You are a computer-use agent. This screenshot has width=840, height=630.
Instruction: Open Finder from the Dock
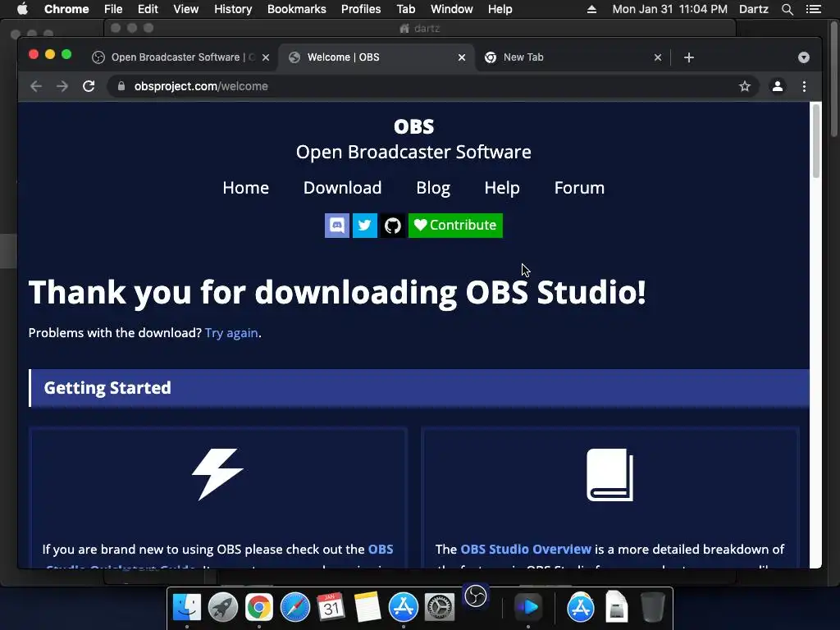point(187,607)
